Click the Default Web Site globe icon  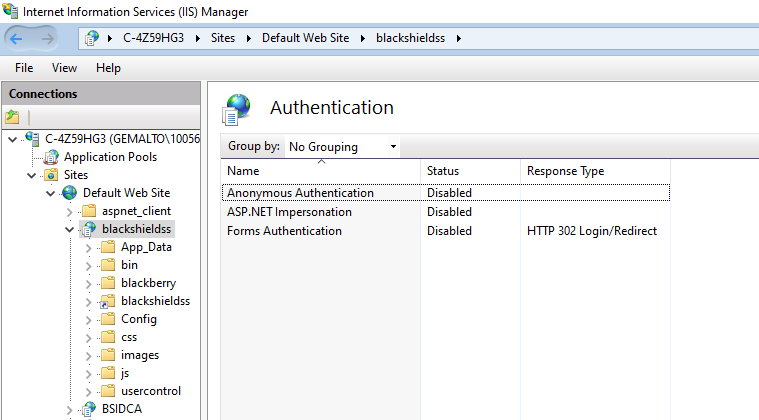pos(69,193)
